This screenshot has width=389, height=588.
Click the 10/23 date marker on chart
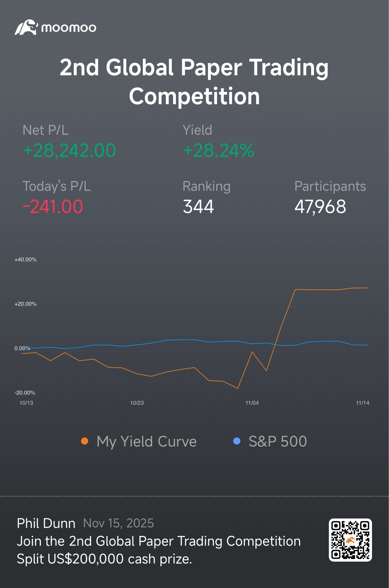(x=137, y=403)
